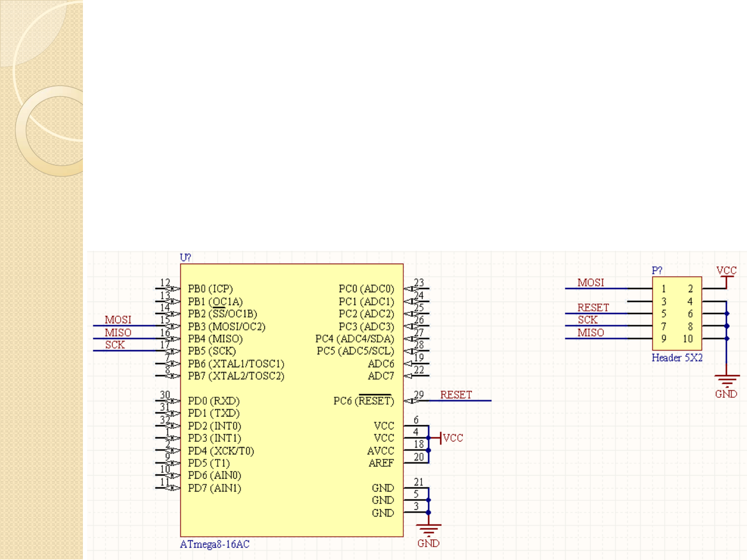The width and height of the screenshot is (747, 560).
Task: Select pin number 21 on the GND pin
Action: click(419, 482)
